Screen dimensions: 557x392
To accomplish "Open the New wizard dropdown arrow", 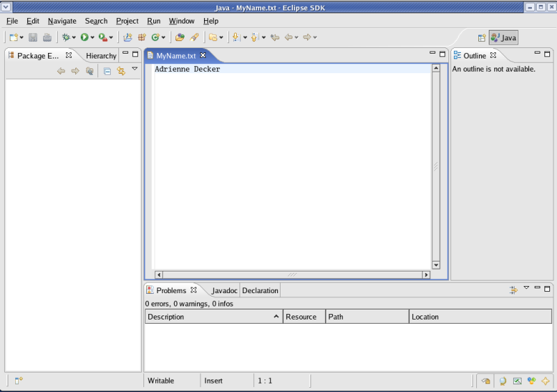I will (x=22, y=38).
